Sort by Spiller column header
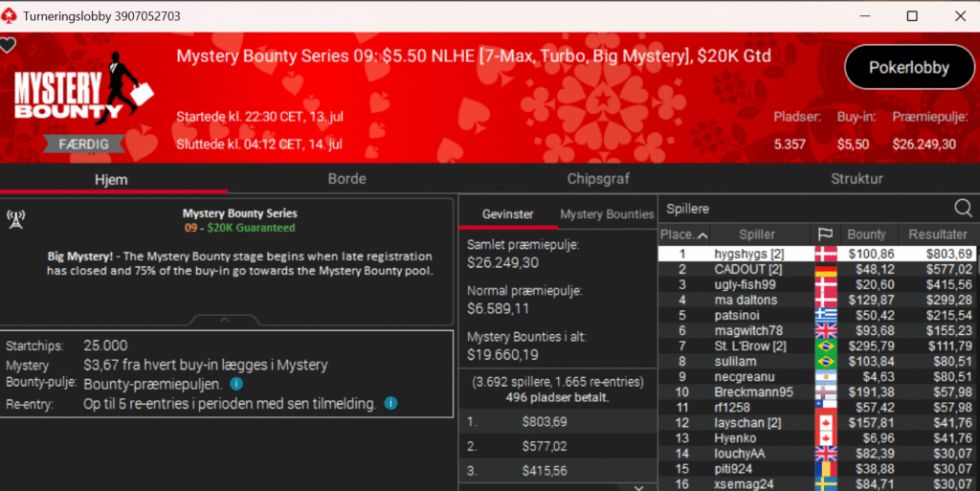This screenshot has height=491, width=980. 757,234
